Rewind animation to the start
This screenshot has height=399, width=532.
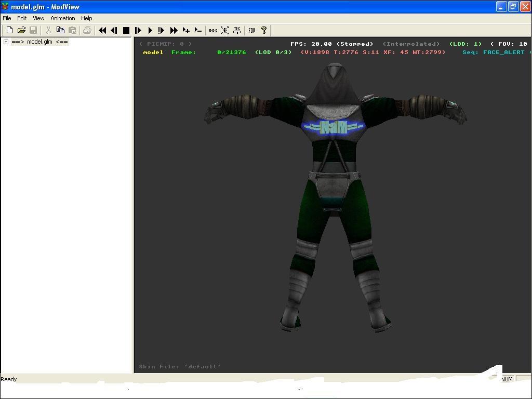pyautogui.click(x=102, y=31)
